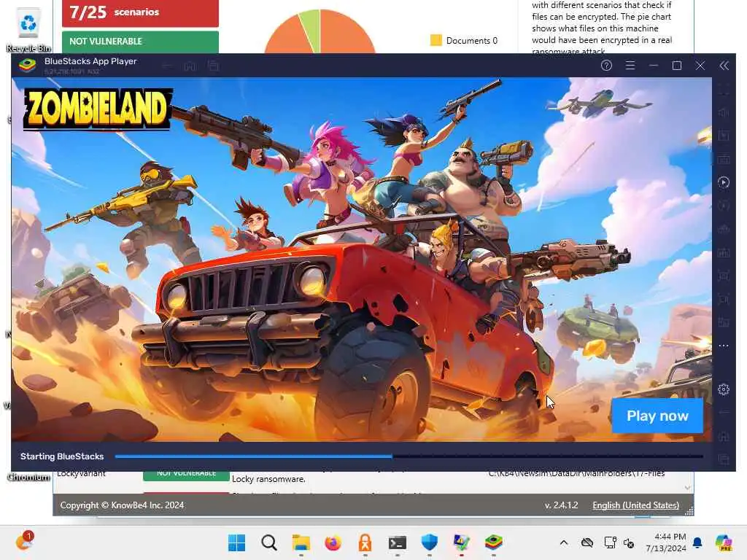Open the BlueStacks help question-mark icon
The image size is (747, 560).
pos(606,66)
